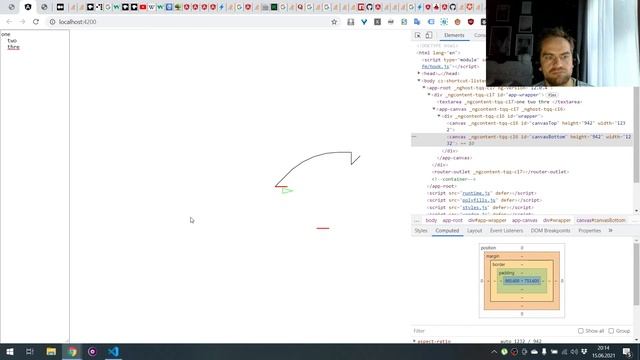Open the notification center icon

(x=627, y=351)
